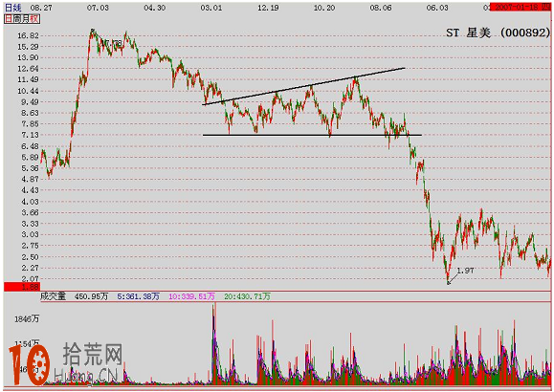Click the 6.48 price axis label
This screenshot has width=554, height=392.
pyautogui.click(x=30, y=146)
